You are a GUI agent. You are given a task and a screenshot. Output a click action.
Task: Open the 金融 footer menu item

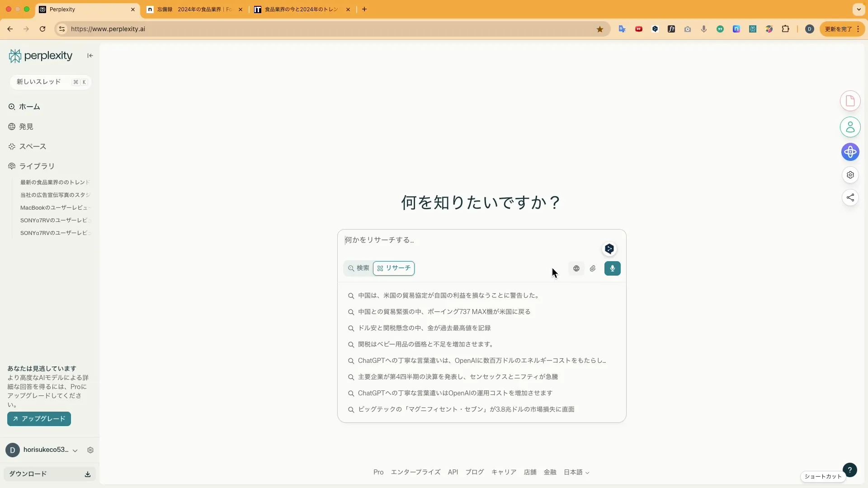(x=550, y=472)
